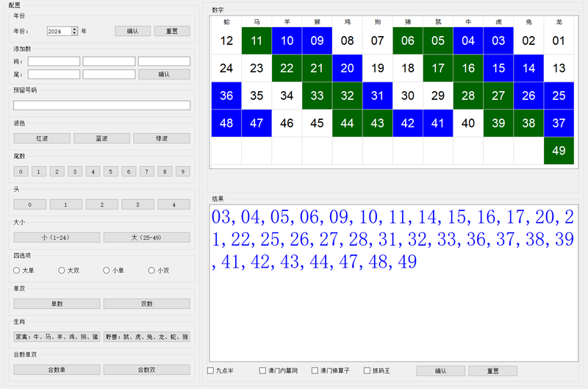This screenshot has width=588, height=389.
Task: Select green number cell 06
Action: click(408, 40)
